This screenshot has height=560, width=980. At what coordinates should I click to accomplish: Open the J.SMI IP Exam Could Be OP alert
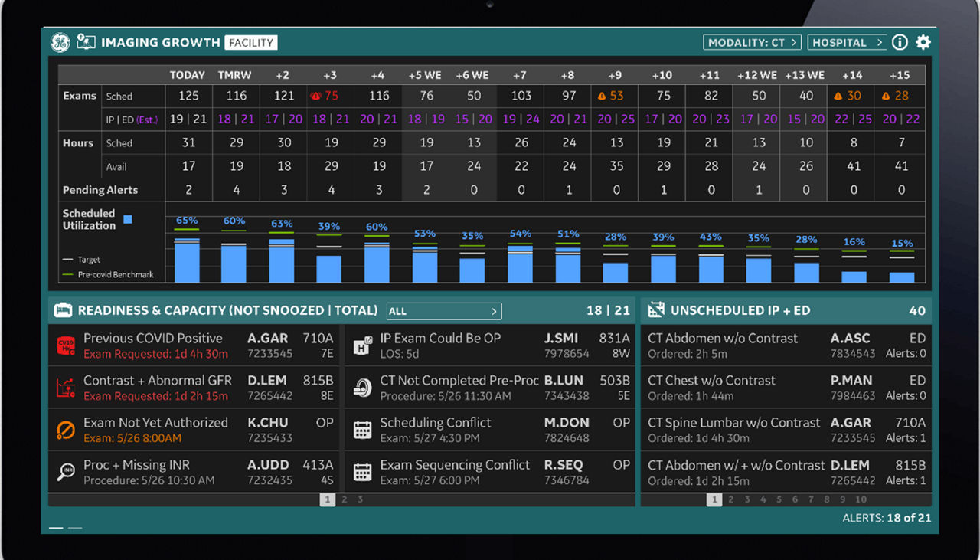pyautogui.click(x=490, y=346)
